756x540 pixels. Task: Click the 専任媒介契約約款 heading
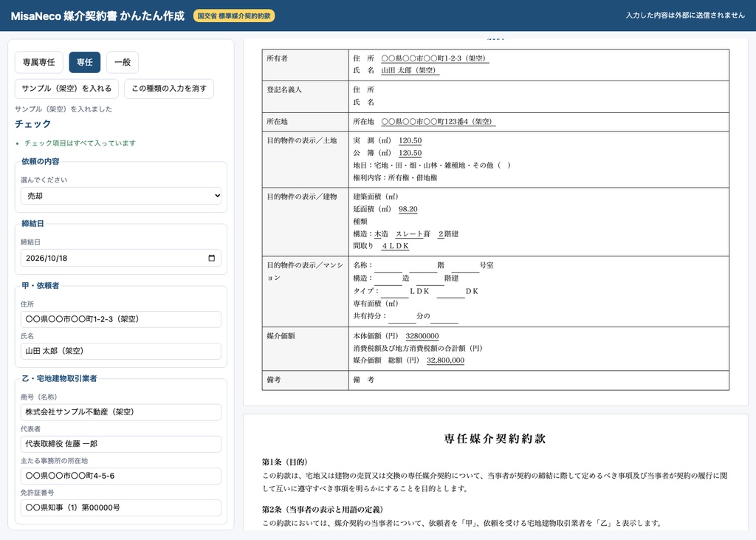pos(495,439)
